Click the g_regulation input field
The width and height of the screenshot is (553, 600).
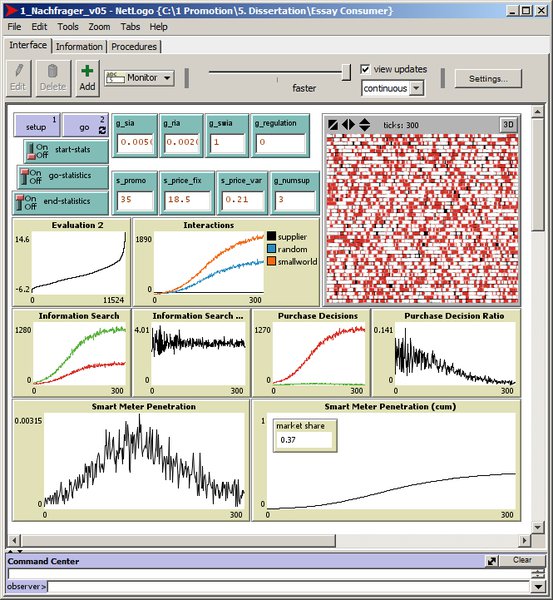pyautogui.click(x=280, y=142)
